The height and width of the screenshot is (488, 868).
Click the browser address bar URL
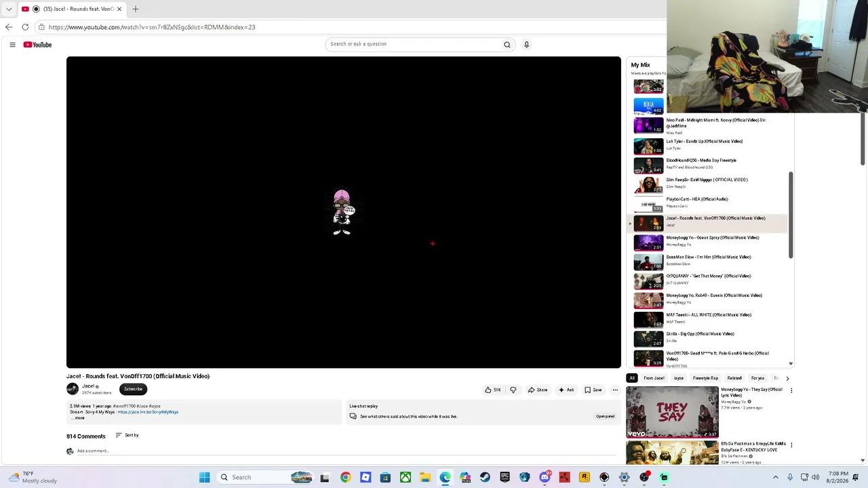(x=152, y=27)
